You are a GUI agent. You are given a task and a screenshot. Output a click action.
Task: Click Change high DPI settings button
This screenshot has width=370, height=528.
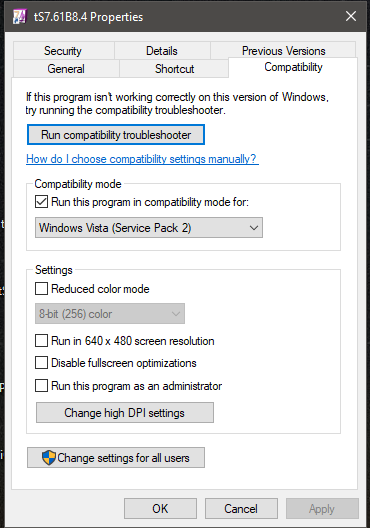coord(125,413)
